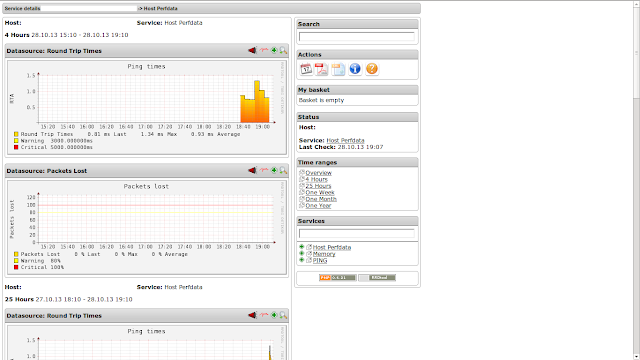This screenshot has height=360, width=640.
Task: Click red megaphone icon in 4 Hours Round Trip Times header
Action: pos(252,50)
